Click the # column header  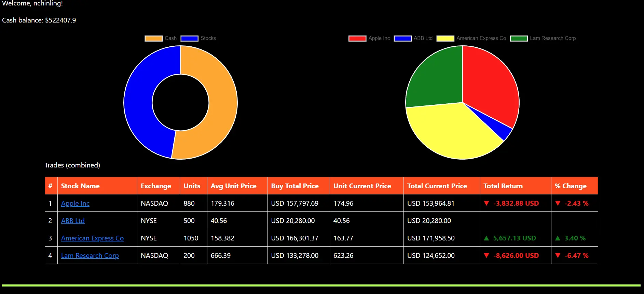click(x=51, y=186)
